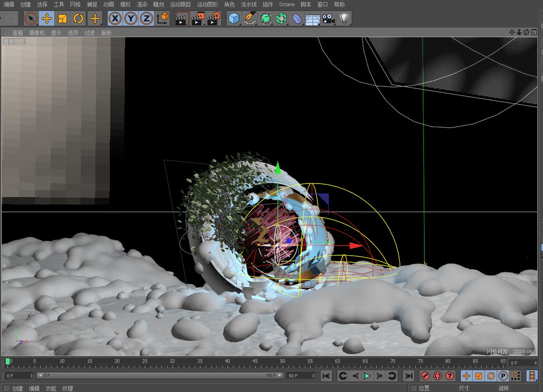543x392 pixels.
Task: Click the start frame field 0 F
Action: (18, 376)
